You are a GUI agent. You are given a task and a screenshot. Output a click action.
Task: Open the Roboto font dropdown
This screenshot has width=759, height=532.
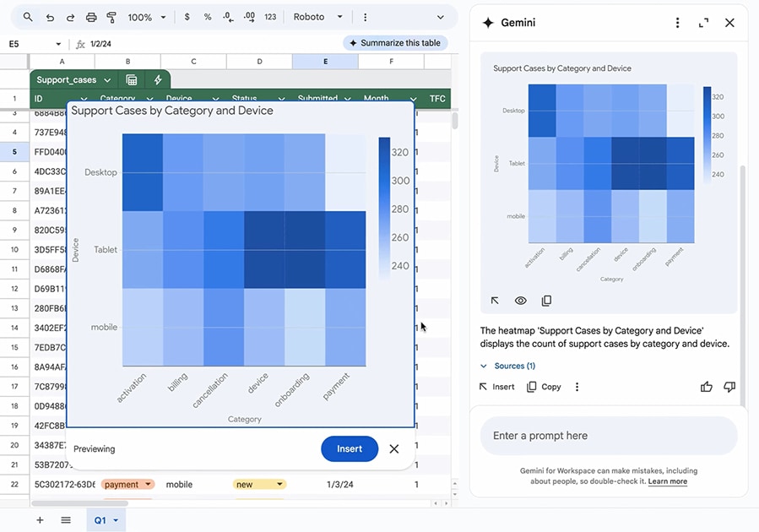tap(318, 17)
